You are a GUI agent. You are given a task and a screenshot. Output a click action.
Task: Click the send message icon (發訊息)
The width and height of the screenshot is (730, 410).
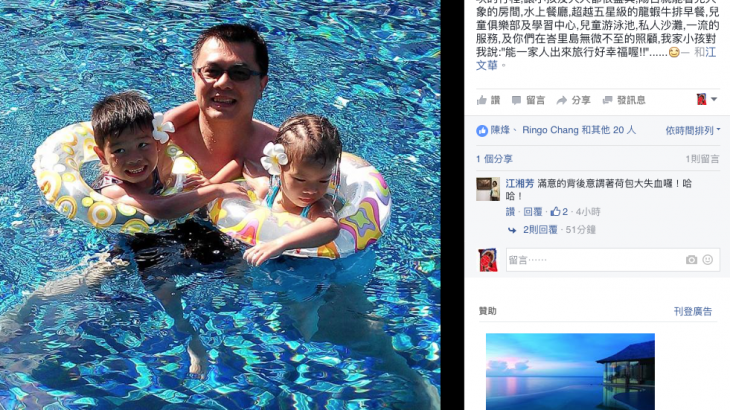607,101
